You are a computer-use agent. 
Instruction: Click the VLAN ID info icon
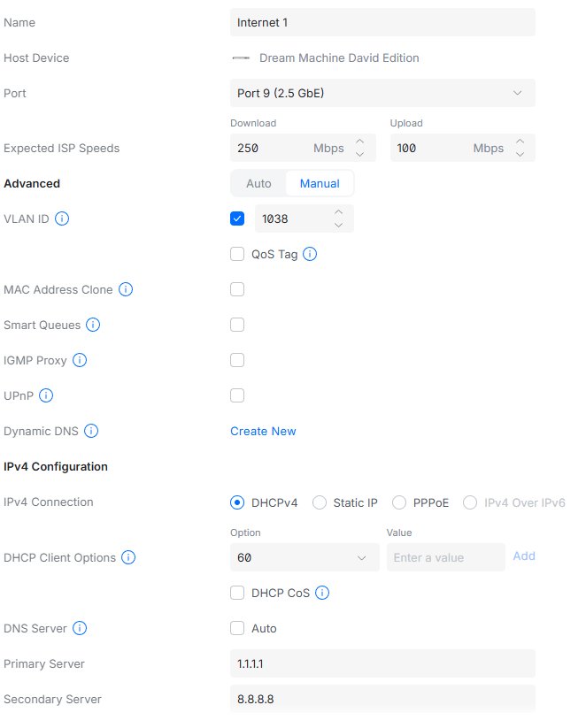pos(62,218)
